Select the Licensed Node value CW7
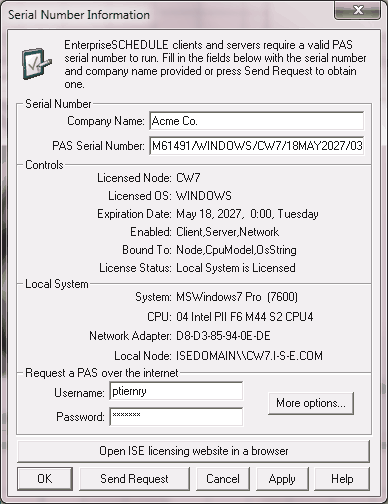The height and width of the screenshot is (504, 388). click(x=188, y=178)
